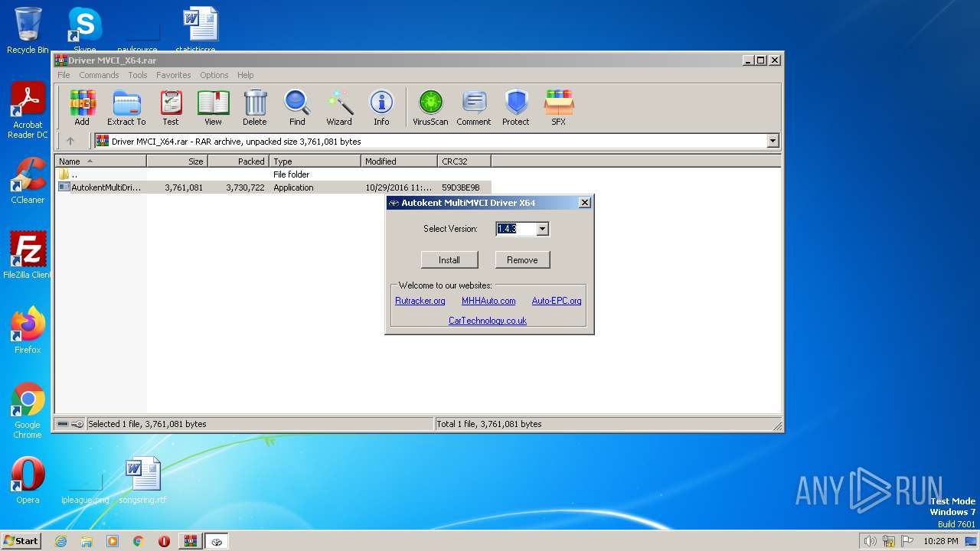Open the Help menu
The width and height of the screenshot is (980, 551).
point(245,75)
